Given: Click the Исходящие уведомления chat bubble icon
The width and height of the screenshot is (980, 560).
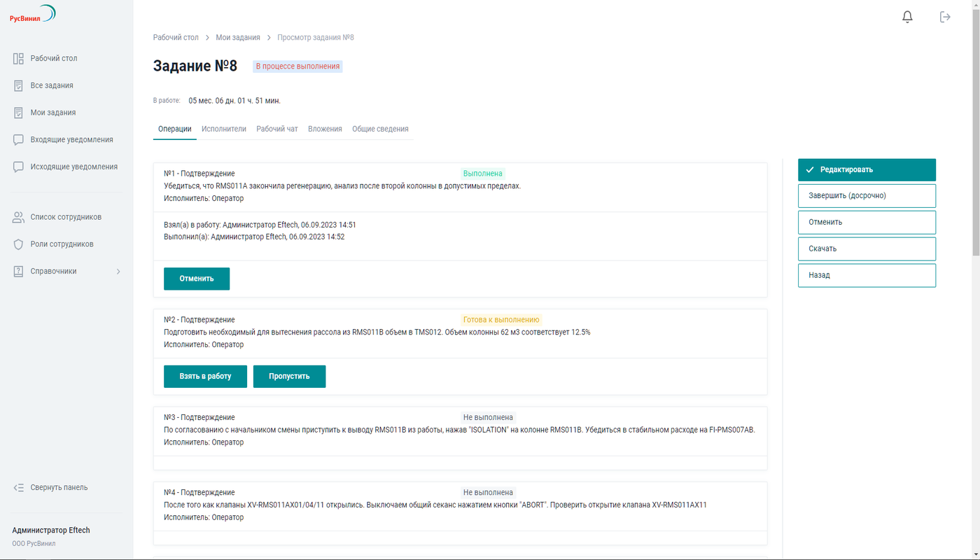Looking at the screenshot, I should (19, 167).
